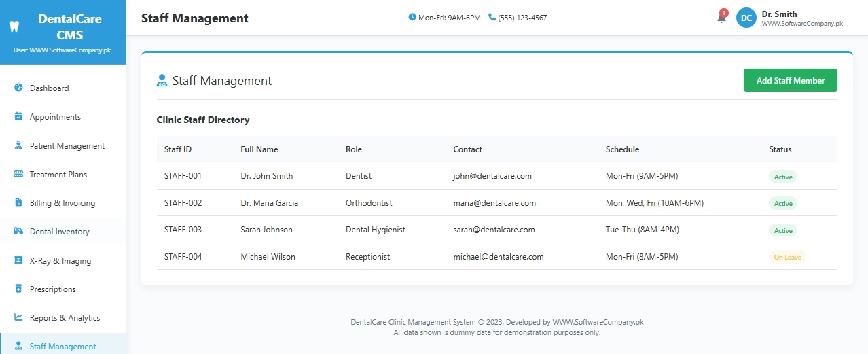Click the tooth logo icon
The width and height of the screenshot is (868, 354).
point(12,27)
